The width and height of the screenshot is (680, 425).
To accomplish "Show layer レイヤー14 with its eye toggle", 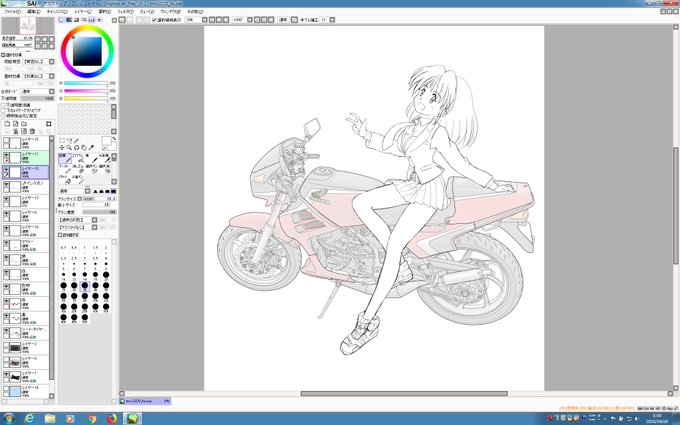I will [6, 389].
